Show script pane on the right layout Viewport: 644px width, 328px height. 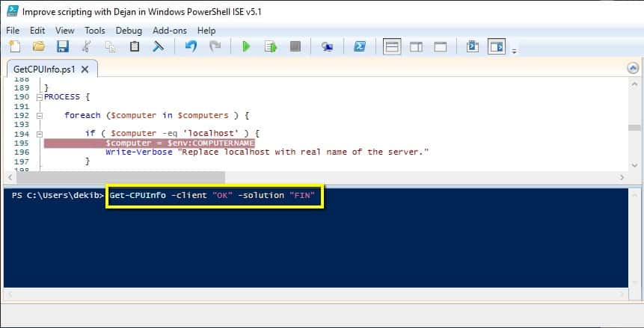(x=416, y=46)
